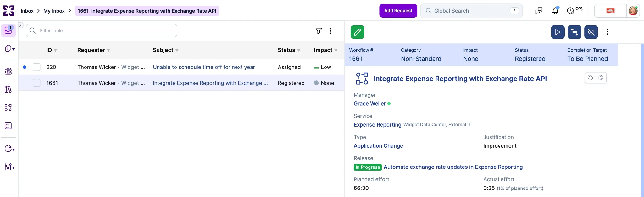Open the conversations chat icon

(539, 11)
